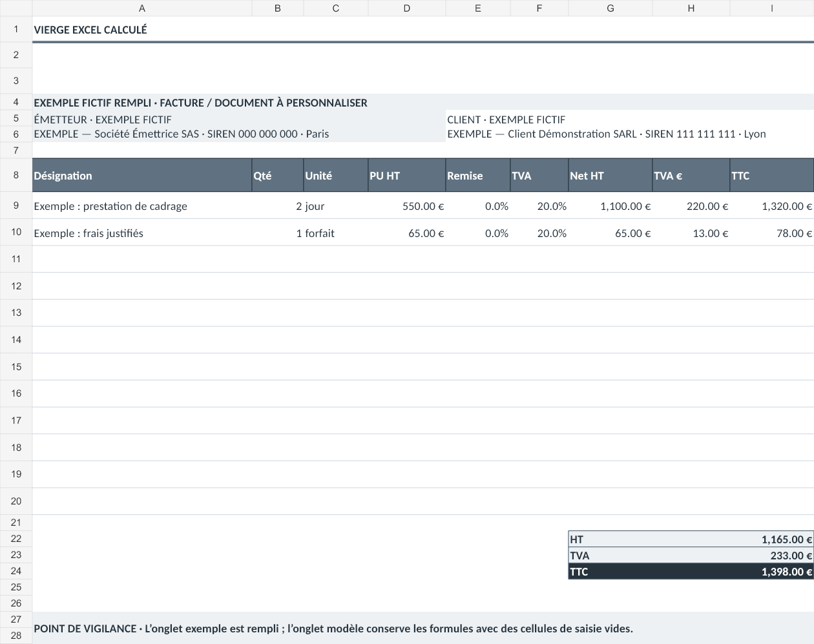Select row 15 header
This screenshot has width=814, height=644.
(16, 367)
